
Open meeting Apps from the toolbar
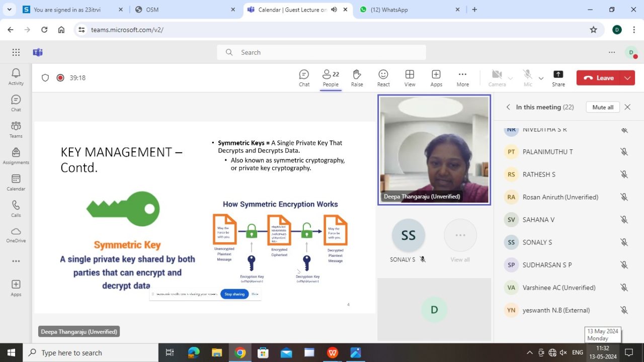point(436,77)
